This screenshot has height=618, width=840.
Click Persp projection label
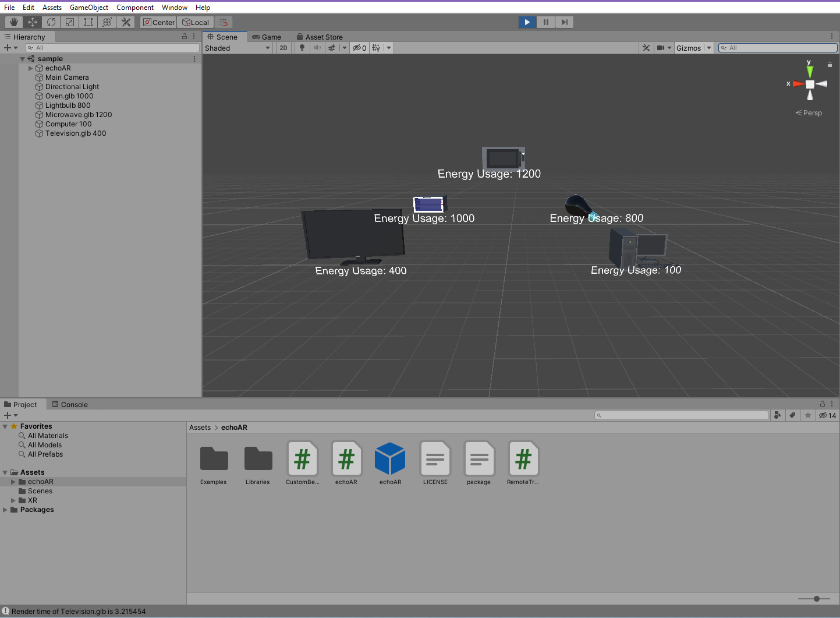click(x=809, y=113)
